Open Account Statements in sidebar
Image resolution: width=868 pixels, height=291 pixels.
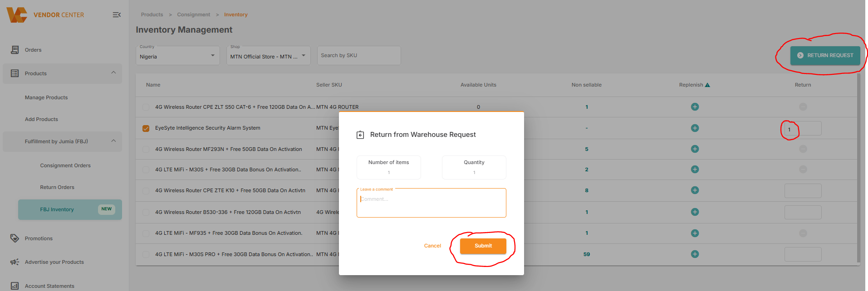click(49, 286)
